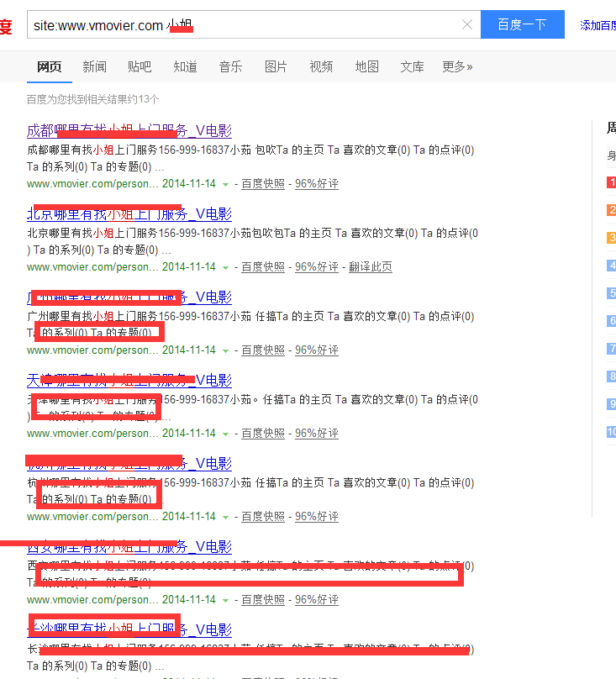Click the snippet starting 北京哪里有找小姐上门服务156

pyautogui.click(x=253, y=241)
